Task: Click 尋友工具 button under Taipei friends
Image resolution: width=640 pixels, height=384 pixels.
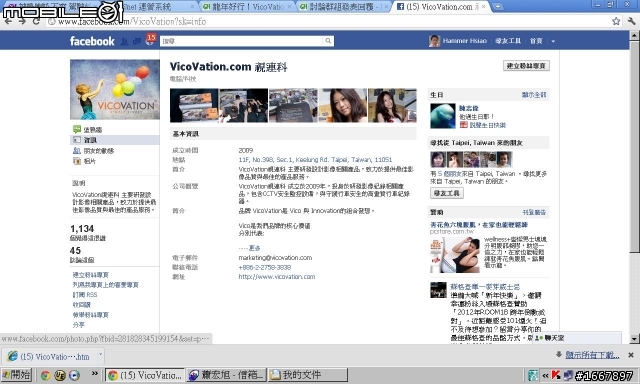Action: point(447,193)
